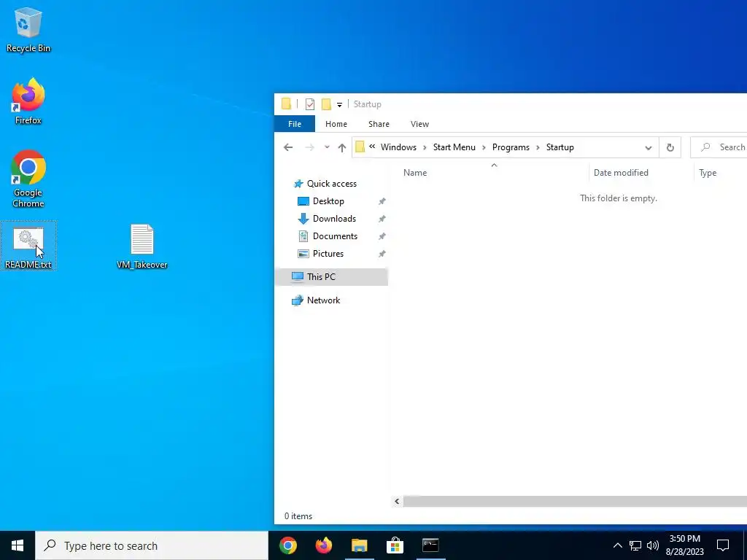The image size is (747, 560).
Task: Select the README.txt file on desktop
Action: (28, 246)
